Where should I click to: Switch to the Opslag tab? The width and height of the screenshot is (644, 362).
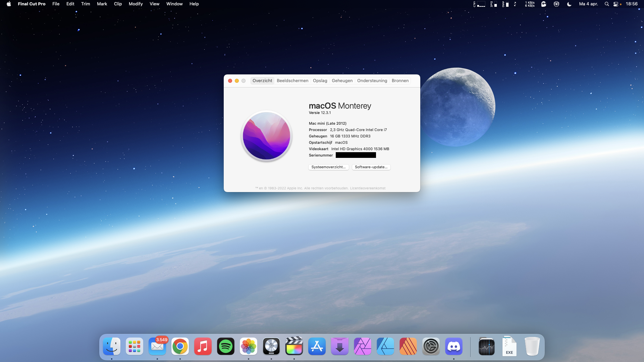tap(320, 81)
